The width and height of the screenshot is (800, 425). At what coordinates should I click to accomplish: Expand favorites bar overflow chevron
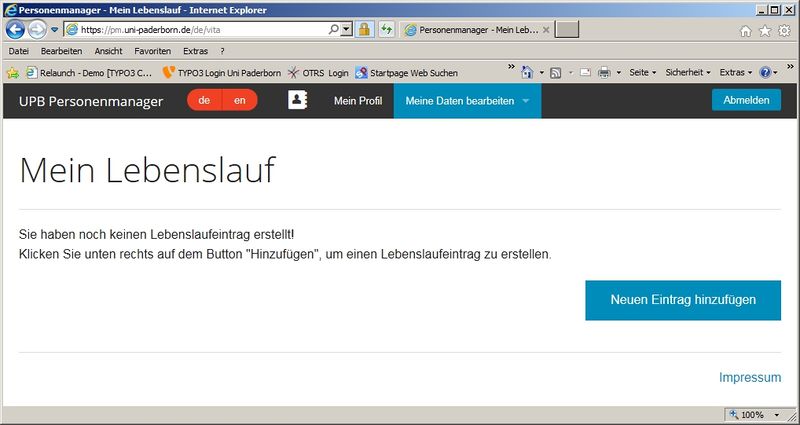click(511, 67)
